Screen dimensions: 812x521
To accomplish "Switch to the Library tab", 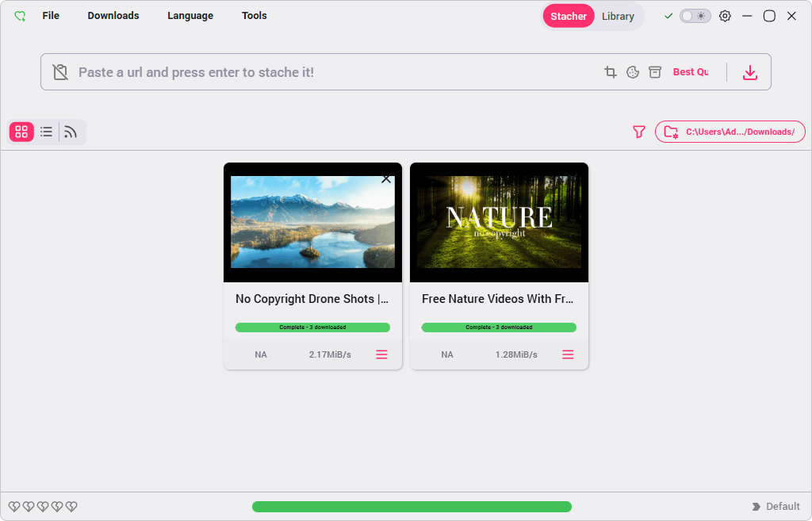I will [618, 16].
